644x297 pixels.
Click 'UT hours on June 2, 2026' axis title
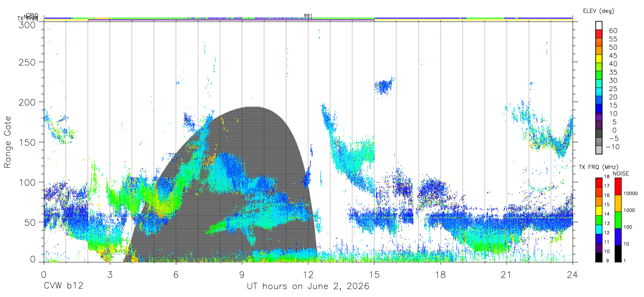[x=308, y=287]
